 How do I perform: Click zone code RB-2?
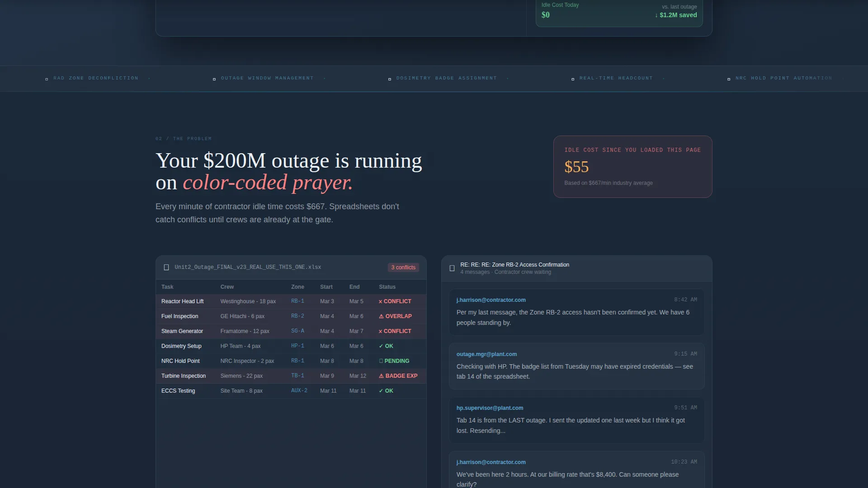pos(297,316)
